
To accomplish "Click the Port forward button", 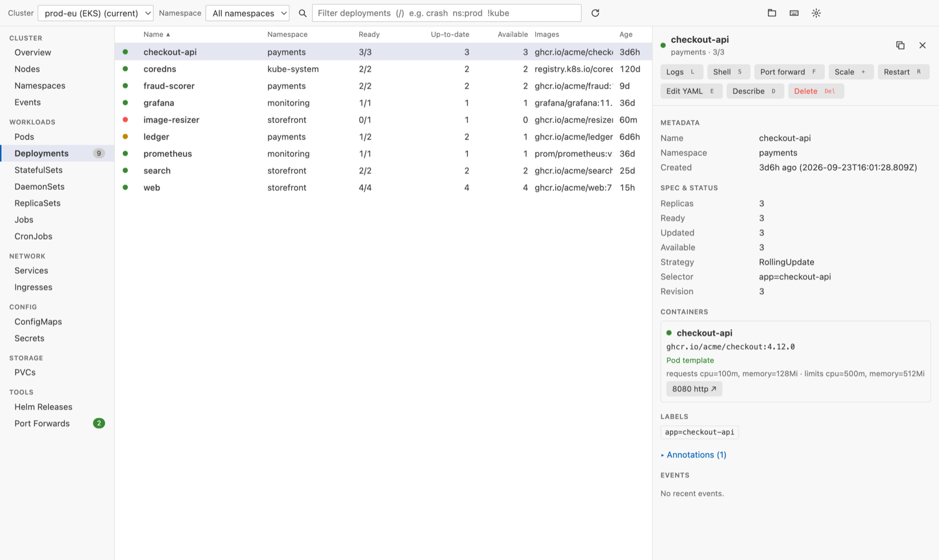I will coord(789,72).
